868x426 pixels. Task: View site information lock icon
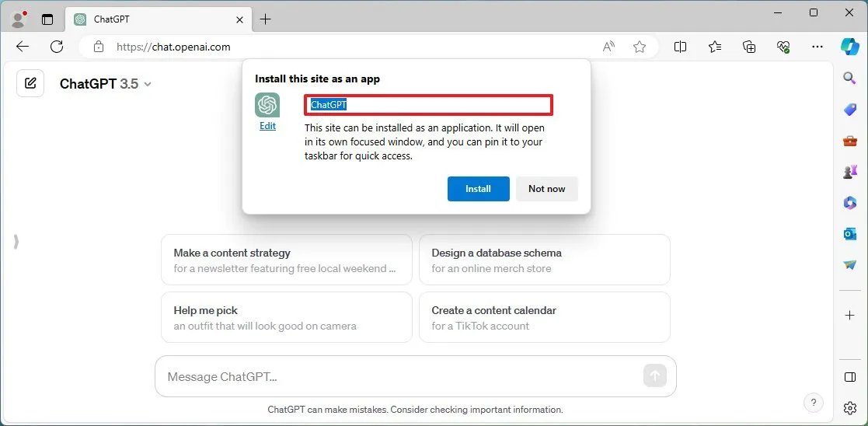point(99,47)
